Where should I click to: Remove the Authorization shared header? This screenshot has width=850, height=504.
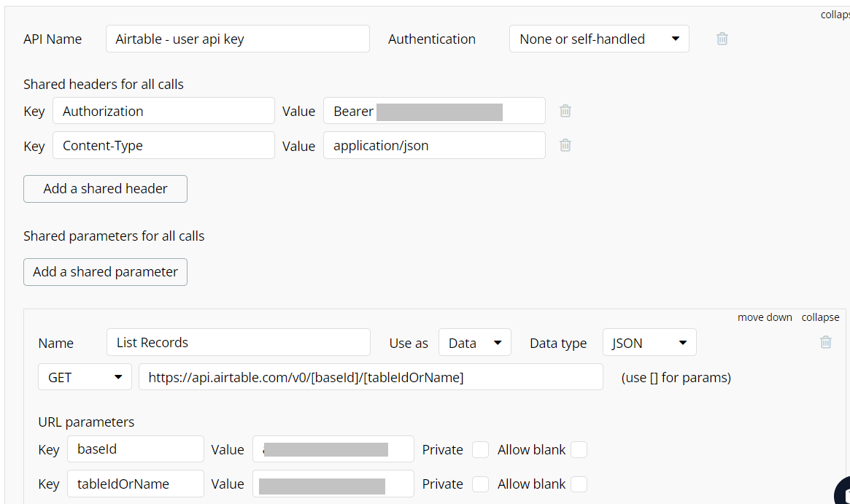click(x=565, y=111)
